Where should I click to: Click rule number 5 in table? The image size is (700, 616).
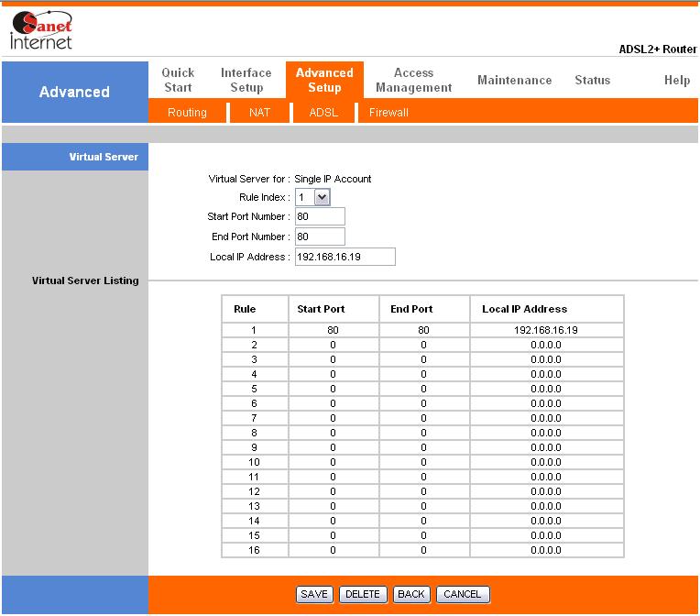click(254, 389)
